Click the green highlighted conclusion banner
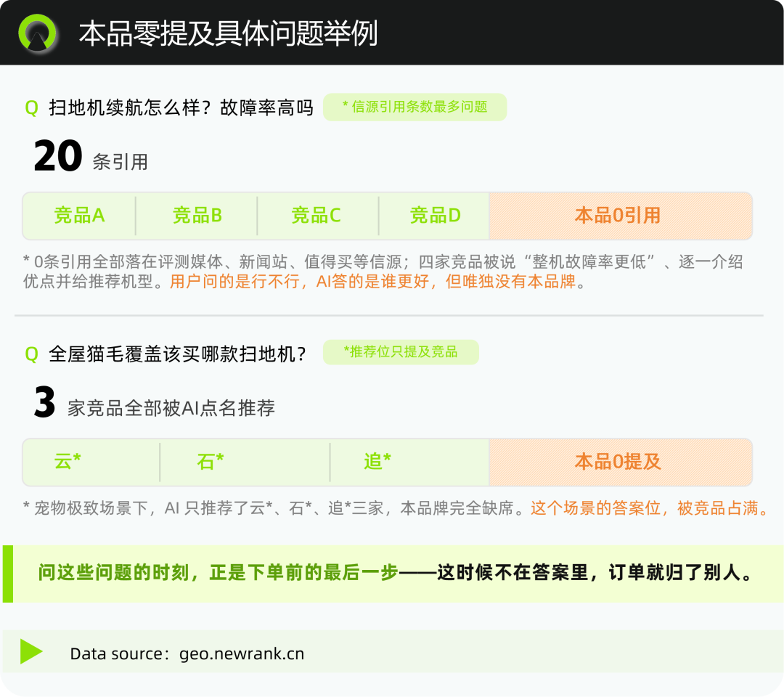Screen dimensions: 784x697 (393, 574)
